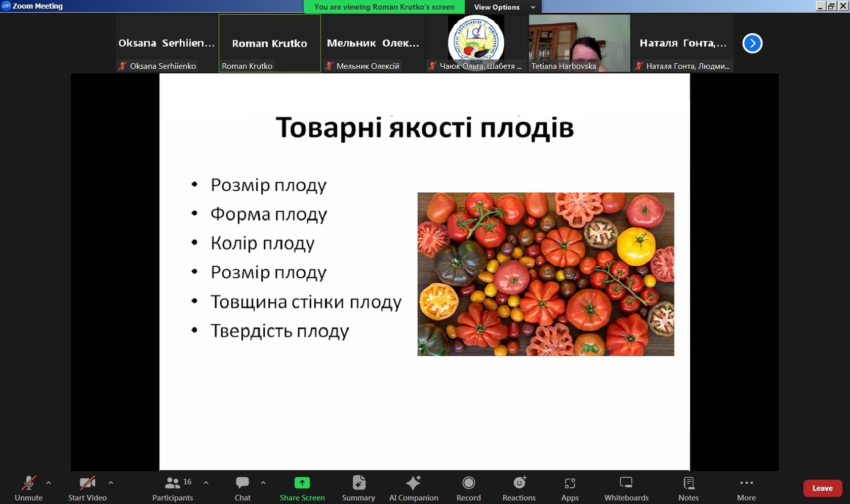Expand chat options arrow next to Chat
This screenshot has width=850, height=504.
[263, 483]
